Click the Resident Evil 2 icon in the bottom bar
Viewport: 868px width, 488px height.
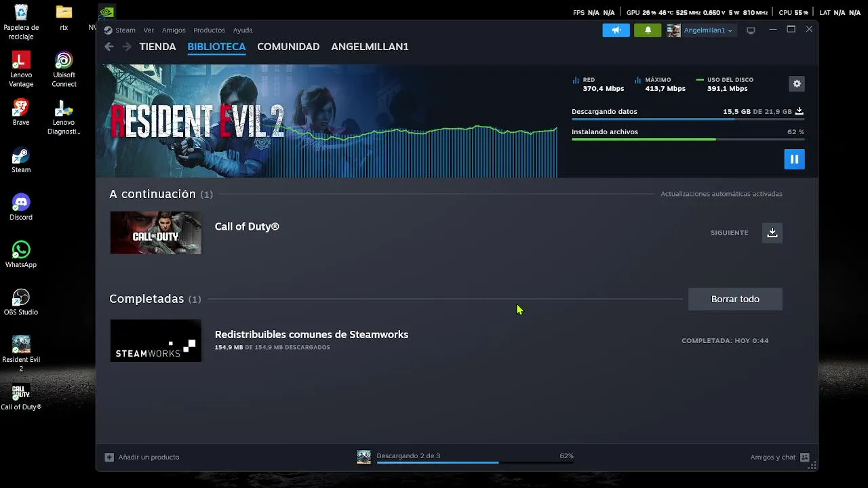(364, 457)
